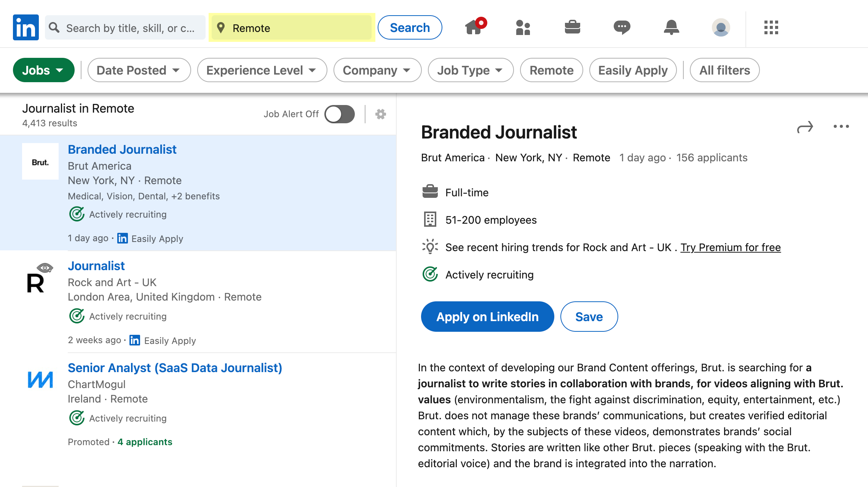Click 'Rock and Art - UK' company name in listing

click(x=112, y=282)
